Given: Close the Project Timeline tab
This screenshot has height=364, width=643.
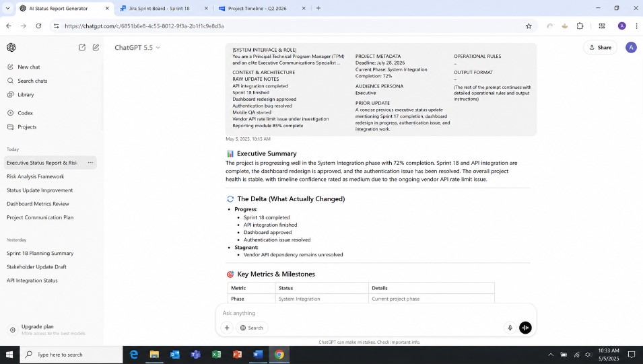Looking at the screenshot, I should [x=304, y=8].
